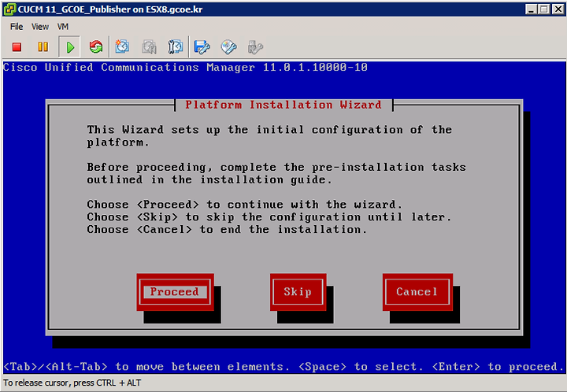
Task: Click the Skip button in the wizard
Action: pyautogui.click(x=298, y=292)
